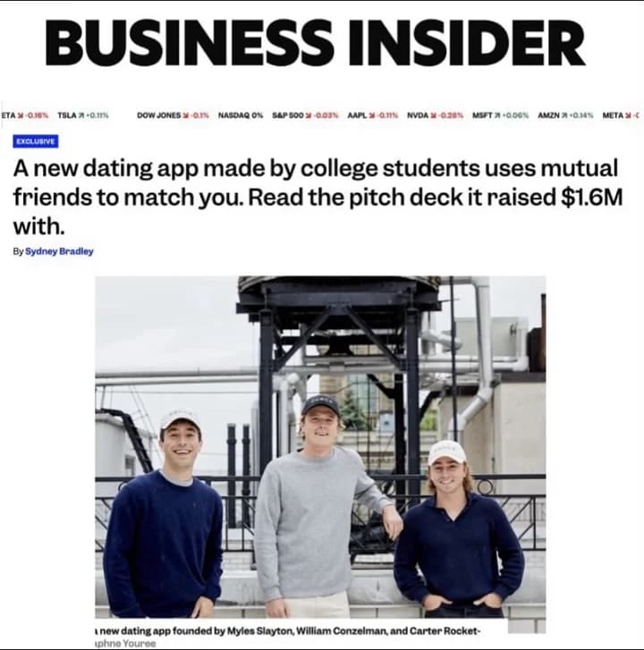Click the TSLA ticker up arrow
Viewport: 644px width, 650px height.
(x=82, y=115)
